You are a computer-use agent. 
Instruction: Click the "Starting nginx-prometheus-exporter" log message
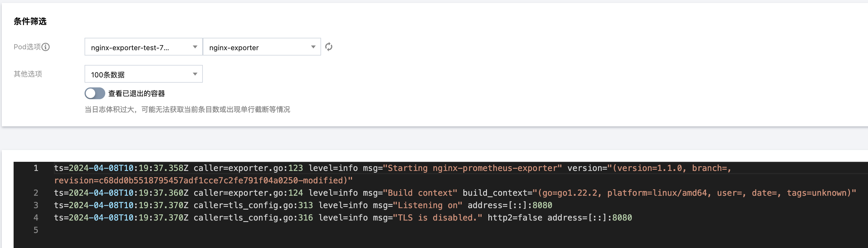[x=472, y=168]
